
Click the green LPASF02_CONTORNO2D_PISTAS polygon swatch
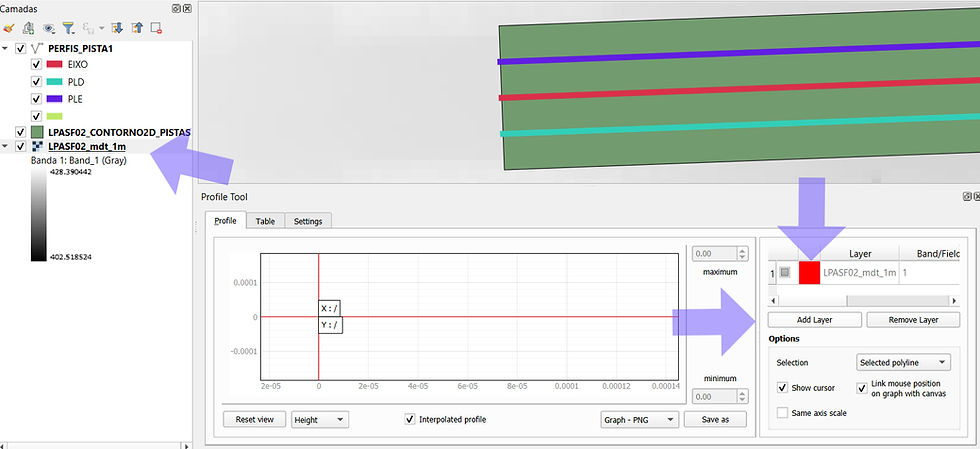(x=37, y=132)
